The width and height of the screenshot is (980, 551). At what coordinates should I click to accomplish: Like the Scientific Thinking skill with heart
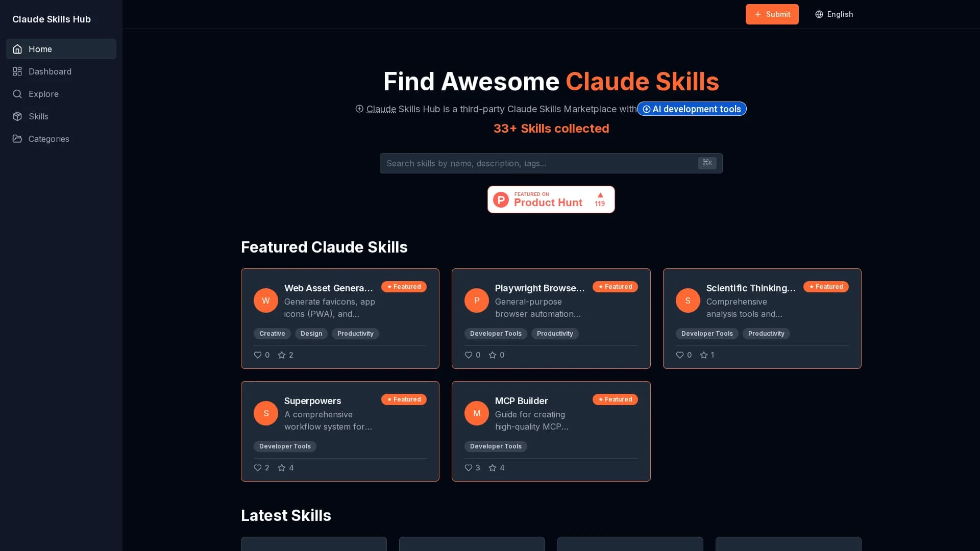pyautogui.click(x=680, y=355)
